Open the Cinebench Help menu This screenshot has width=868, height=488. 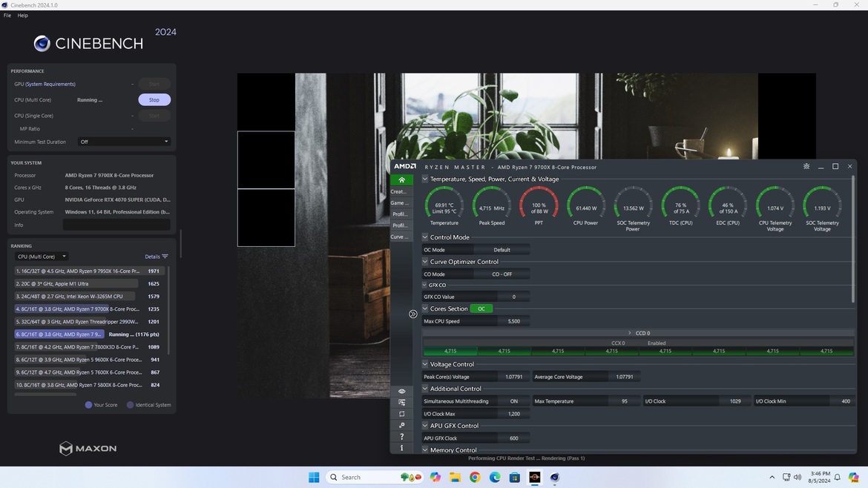(x=23, y=16)
